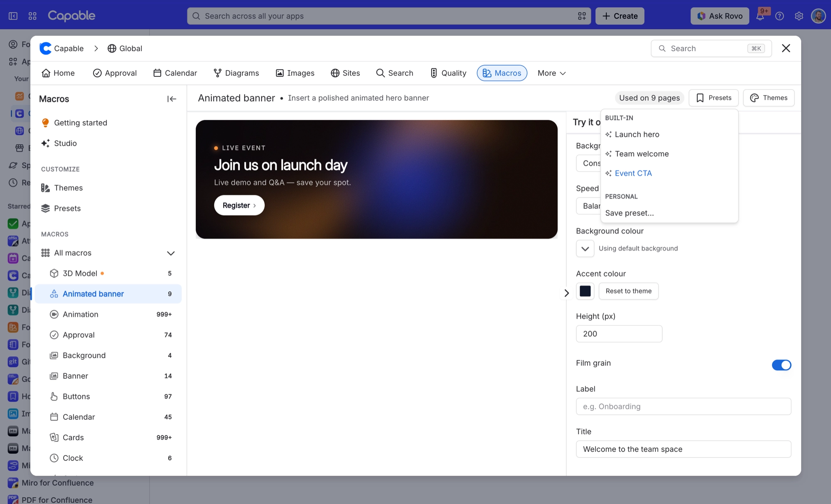Toggle the left navigation sidebar icon
831x504 pixels.
pyautogui.click(x=13, y=16)
